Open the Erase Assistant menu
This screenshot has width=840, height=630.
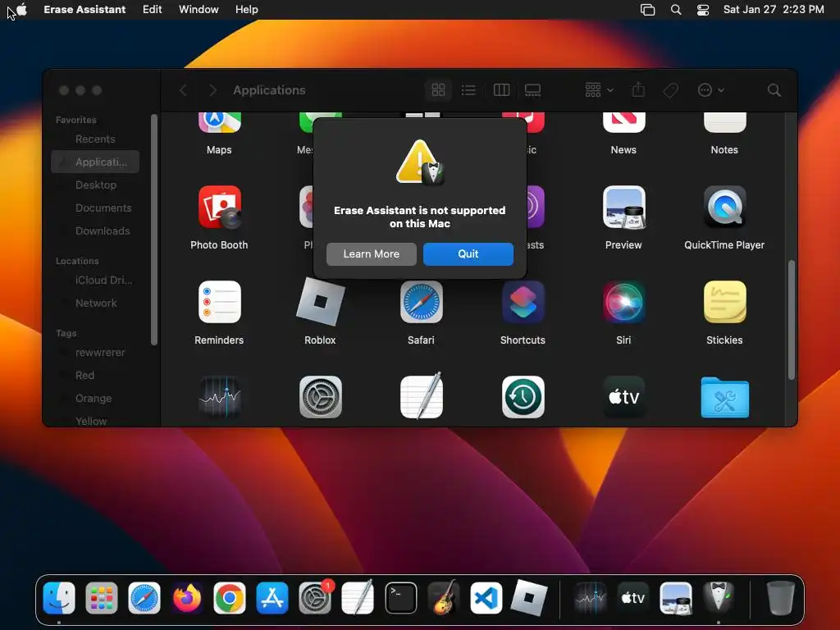coord(84,9)
